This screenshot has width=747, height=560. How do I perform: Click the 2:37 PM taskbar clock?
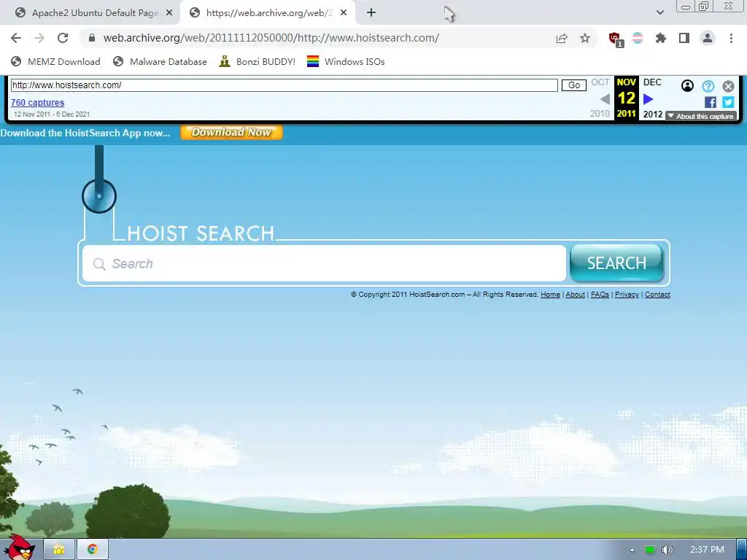707,550
